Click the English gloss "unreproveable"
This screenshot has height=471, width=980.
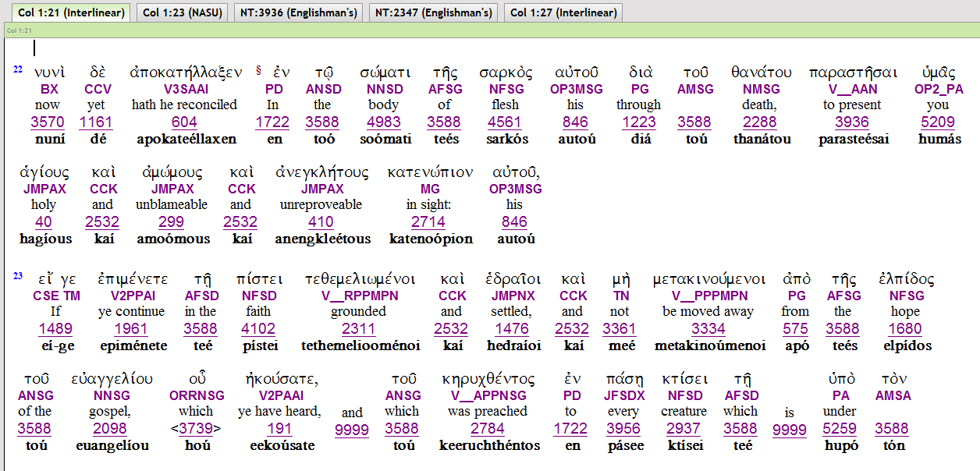[321, 204]
